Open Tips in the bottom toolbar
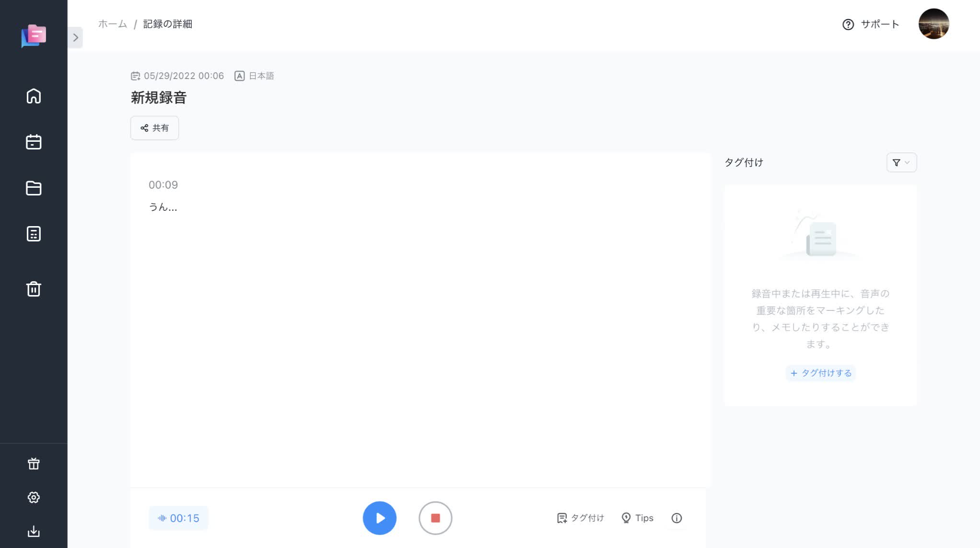Viewport: 980px width, 548px height. click(x=637, y=518)
